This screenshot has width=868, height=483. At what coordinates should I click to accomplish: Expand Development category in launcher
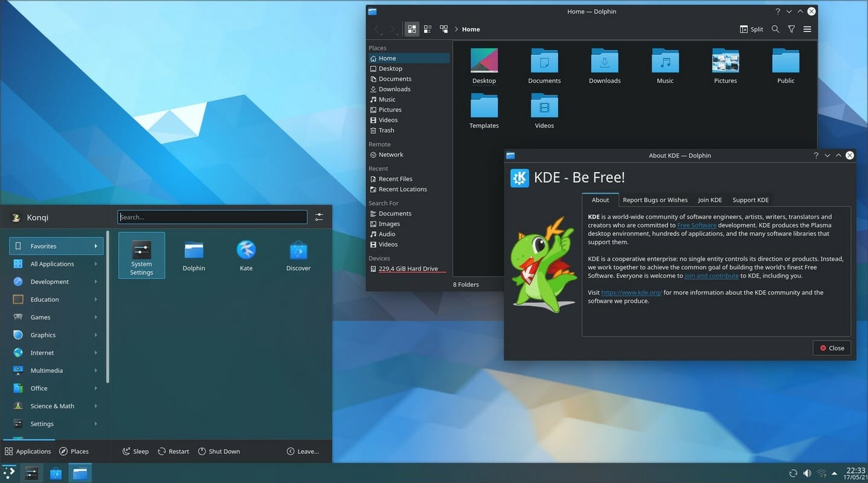[56, 281]
